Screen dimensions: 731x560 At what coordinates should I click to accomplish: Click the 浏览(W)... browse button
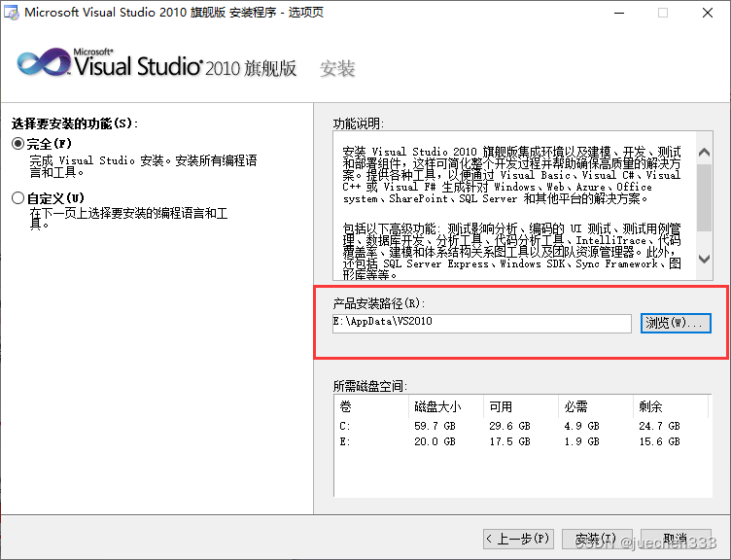(x=676, y=323)
